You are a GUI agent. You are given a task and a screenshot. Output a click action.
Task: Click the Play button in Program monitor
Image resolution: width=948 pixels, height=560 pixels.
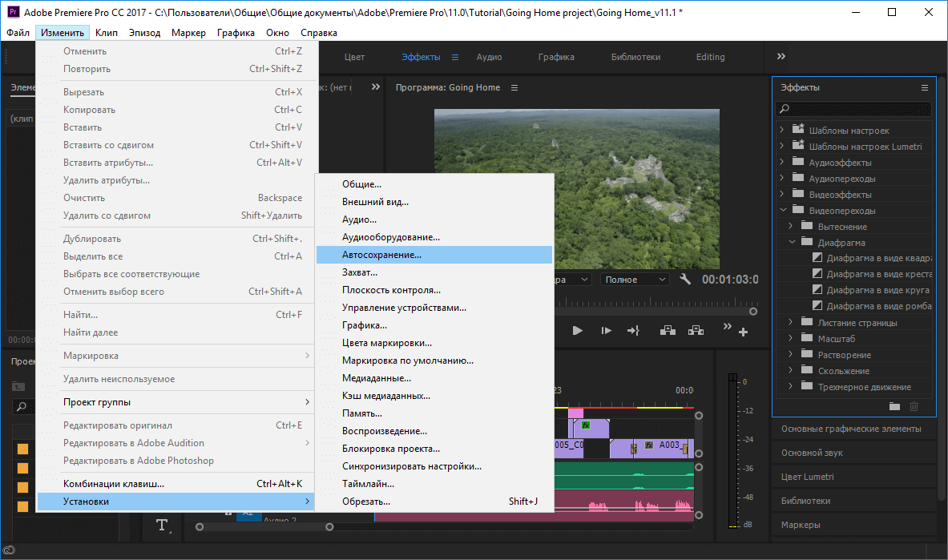click(578, 331)
